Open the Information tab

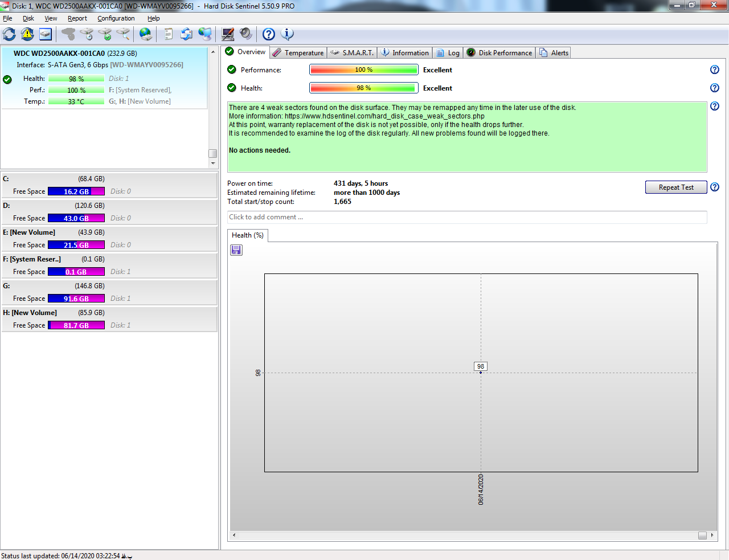(405, 52)
